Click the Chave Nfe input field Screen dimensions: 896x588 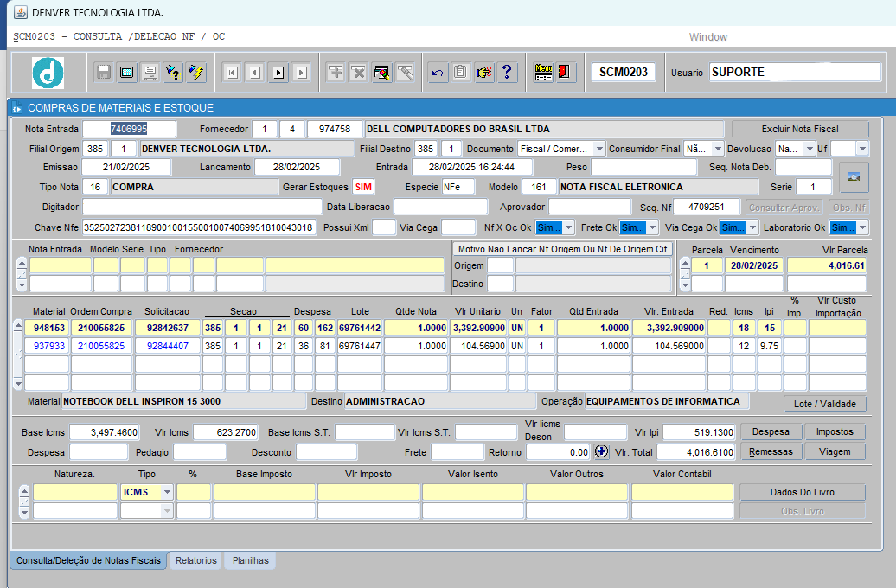199,227
